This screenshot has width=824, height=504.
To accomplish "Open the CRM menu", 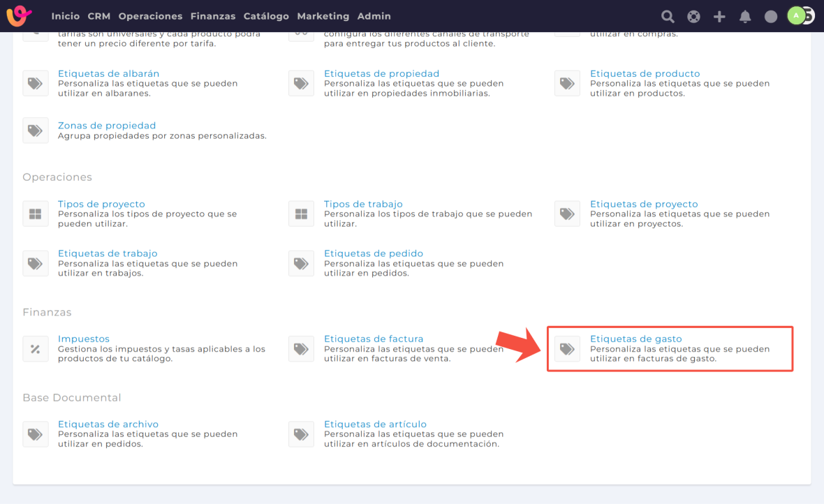I will pyautogui.click(x=99, y=16).
